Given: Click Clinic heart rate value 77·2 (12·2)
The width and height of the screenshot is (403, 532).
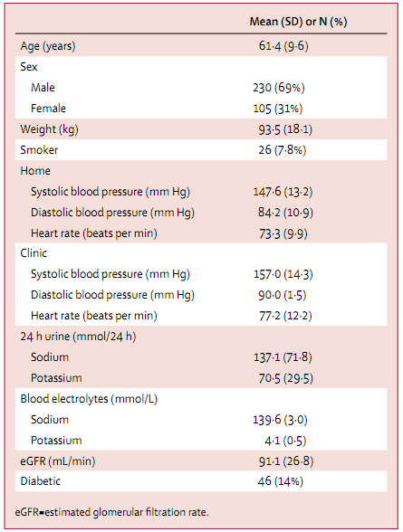Looking at the screenshot, I should coord(285,316).
